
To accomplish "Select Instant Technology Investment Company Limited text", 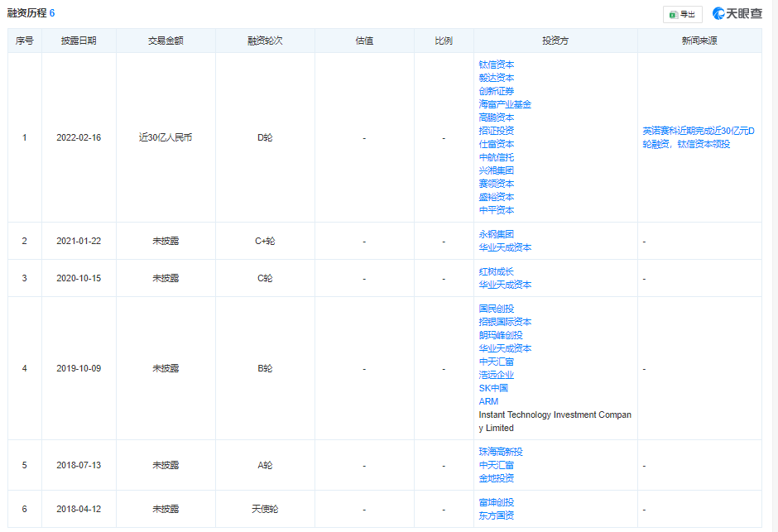I will (x=555, y=421).
